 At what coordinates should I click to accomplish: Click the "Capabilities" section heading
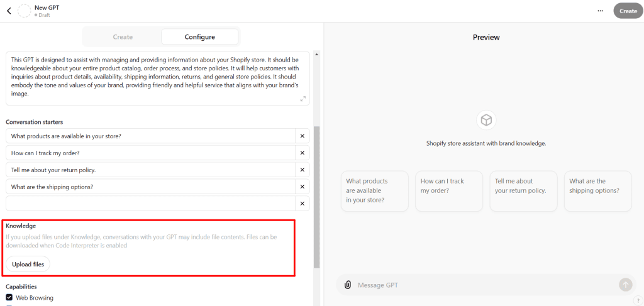click(x=21, y=287)
